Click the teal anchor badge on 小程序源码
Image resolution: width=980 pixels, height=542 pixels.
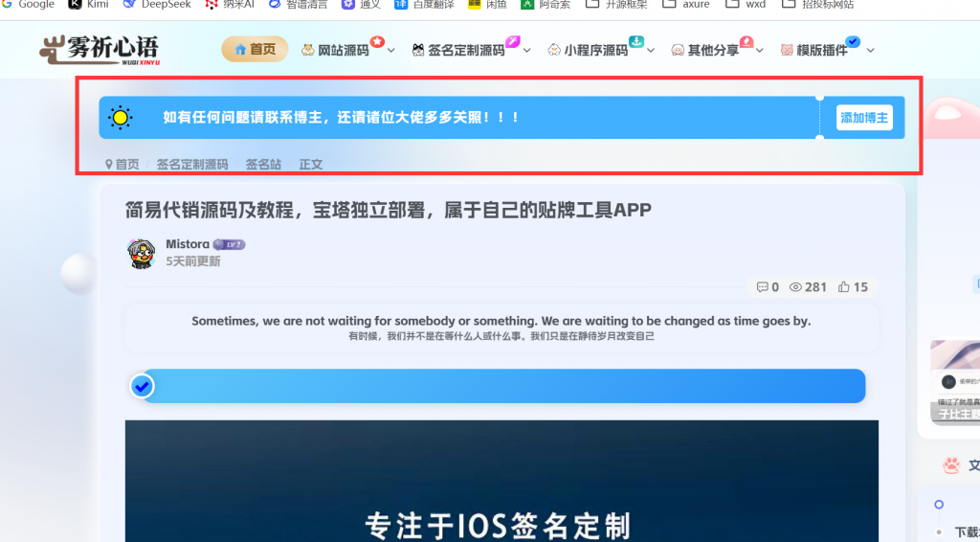636,41
